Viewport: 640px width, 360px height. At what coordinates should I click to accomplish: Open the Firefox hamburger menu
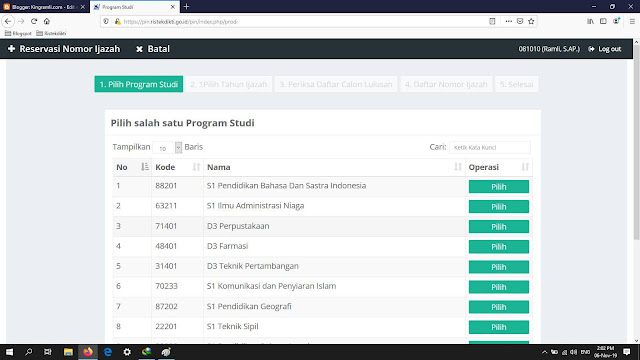coord(632,21)
